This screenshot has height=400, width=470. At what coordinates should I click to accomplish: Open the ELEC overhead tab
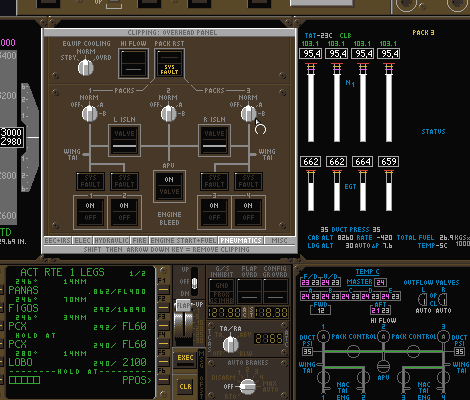pyautogui.click(x=83, y=240)
